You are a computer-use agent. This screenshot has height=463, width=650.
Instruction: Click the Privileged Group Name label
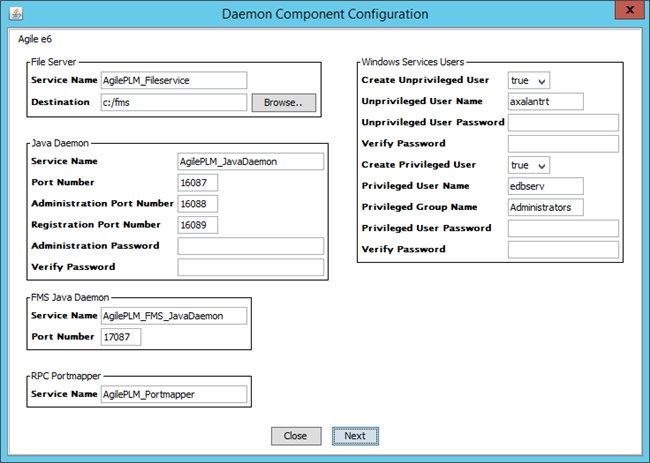[419, 207]
